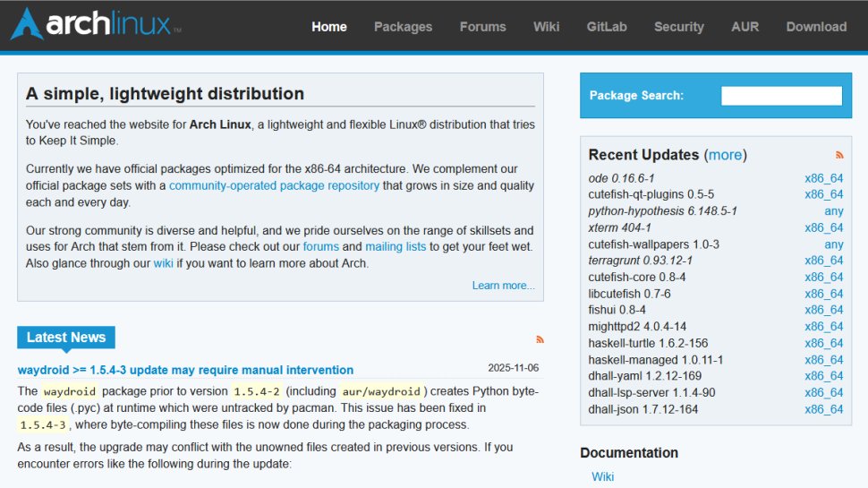Open the python-hypothesis 6.148.5-1 package
The image size is (868, 488).
tap(662, 211)
